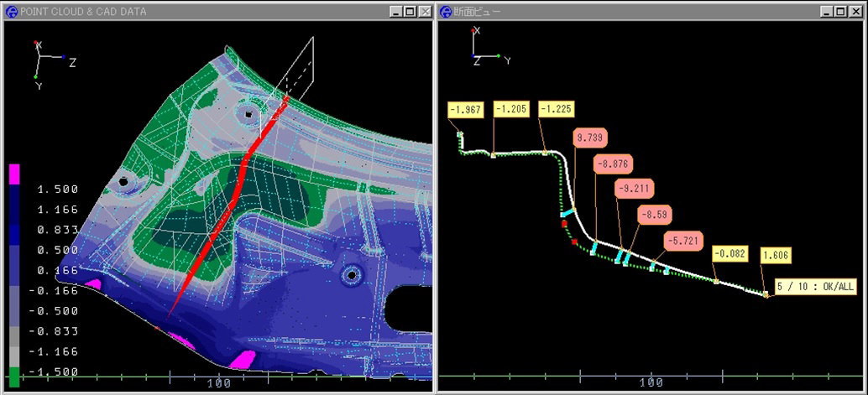The width and height of the screenshot is (868, 395).
Task: Pick the magenta swatch atop the color legend
Action: point(13,174)
